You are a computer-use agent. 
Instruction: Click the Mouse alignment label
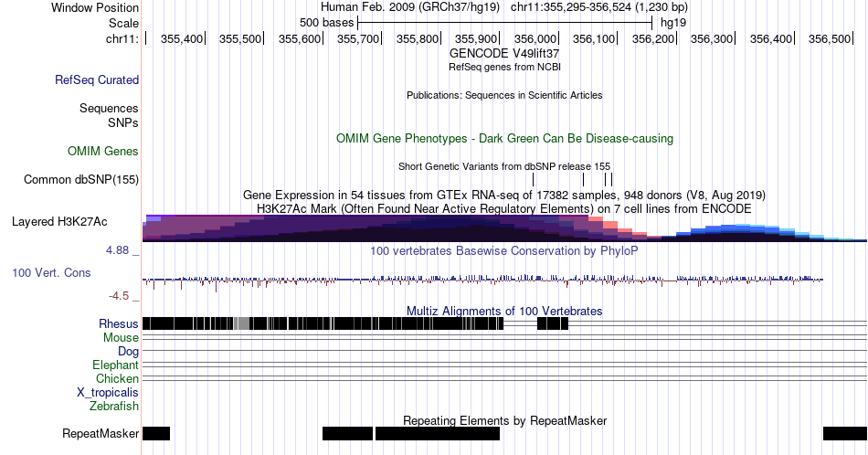coord(121,338)
